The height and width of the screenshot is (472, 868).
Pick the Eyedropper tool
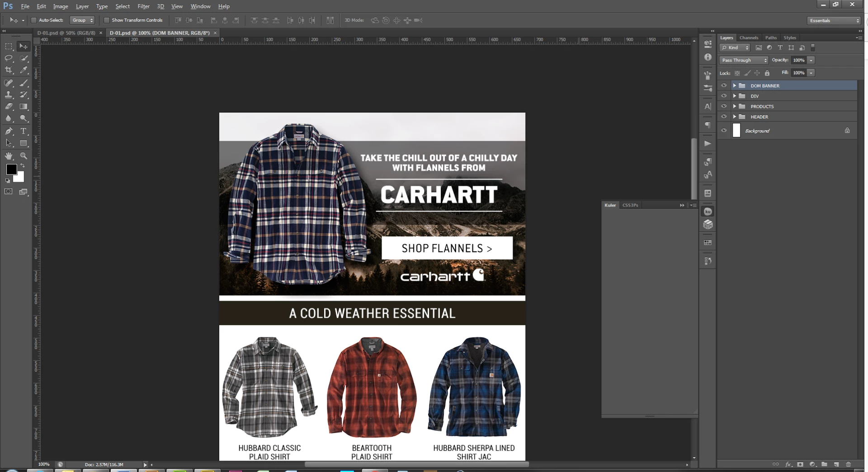(24, 70)
